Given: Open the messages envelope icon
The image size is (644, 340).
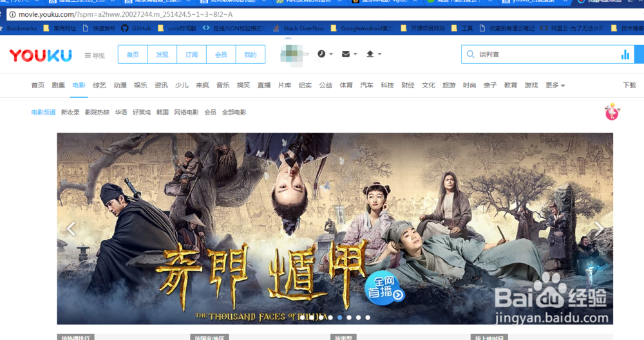Looking at the screenshot, I should (x=346, y=54).
